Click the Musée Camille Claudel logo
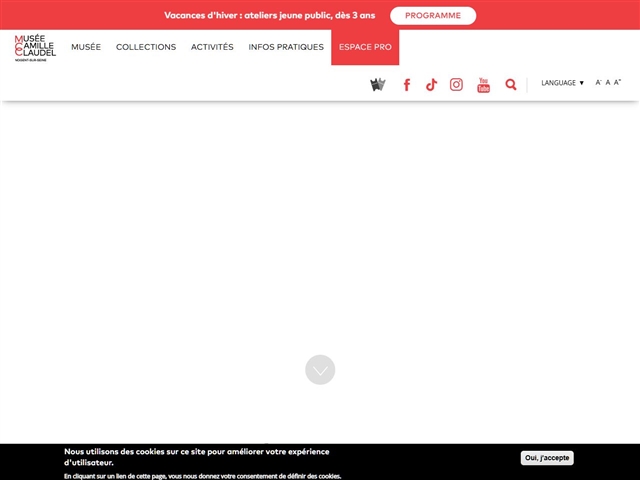The image size is (640, 480). click(34, 47)
